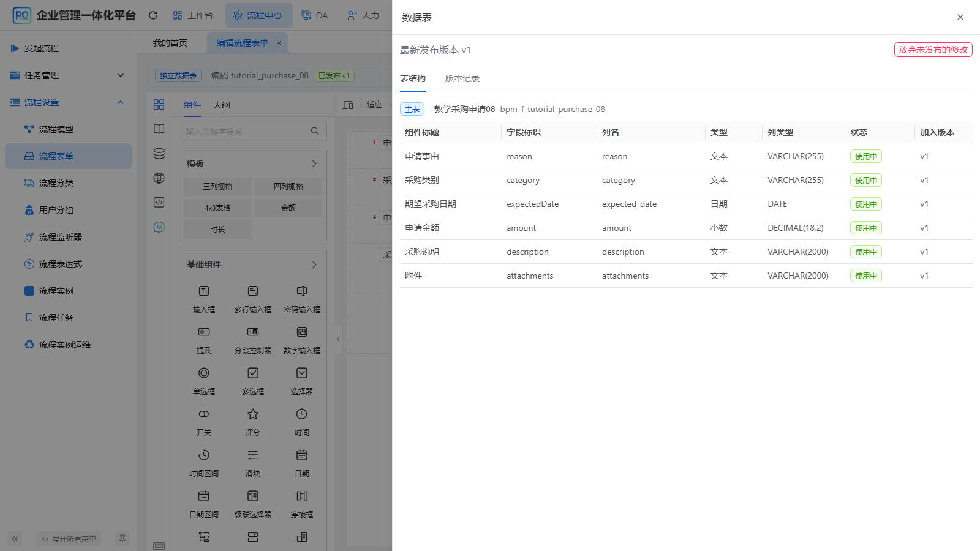Viewport: 980px width, 551px height.
Task: Select the 开关 component icon
Action: (x=204, y=414)
